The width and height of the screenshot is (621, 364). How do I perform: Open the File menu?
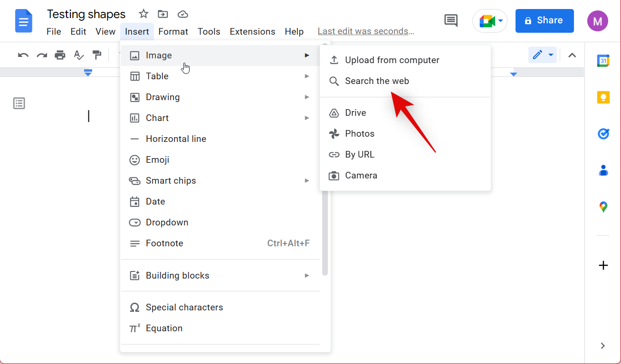54,32
